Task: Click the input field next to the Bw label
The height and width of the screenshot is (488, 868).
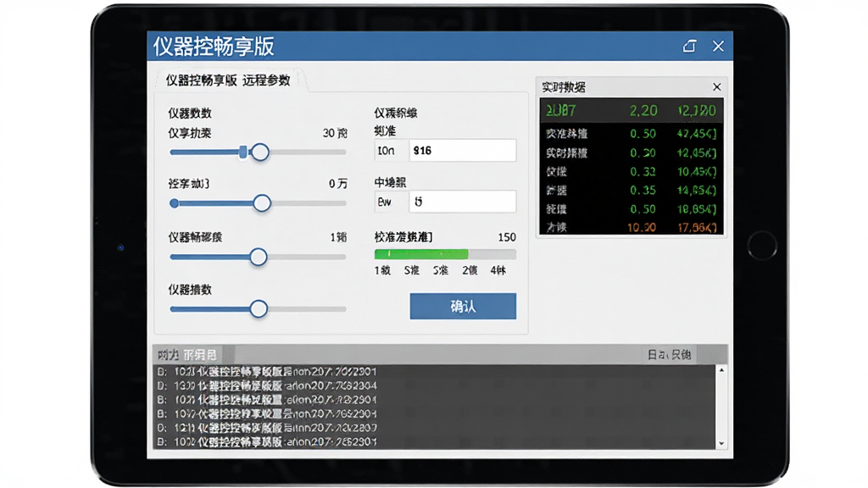Action: click(x=463, y=202)
